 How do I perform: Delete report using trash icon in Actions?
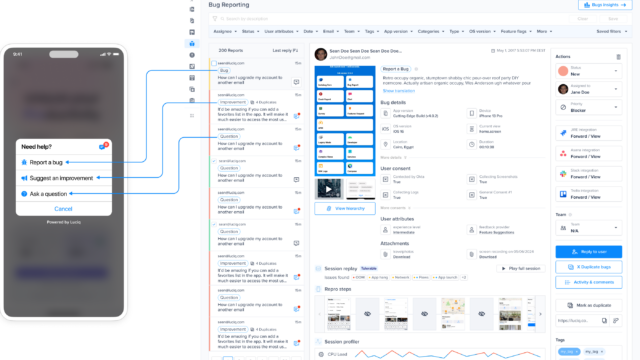(618, 57)
